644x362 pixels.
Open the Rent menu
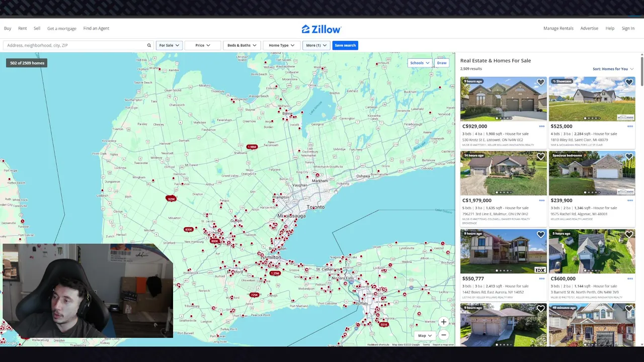(23, 28)
